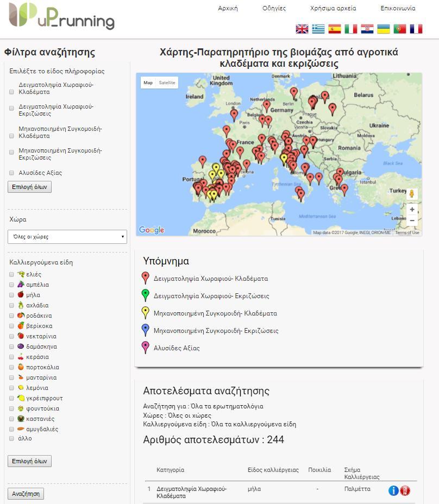
Task: Open Επικοινωνία menu item
Action: tap(398, 8)
